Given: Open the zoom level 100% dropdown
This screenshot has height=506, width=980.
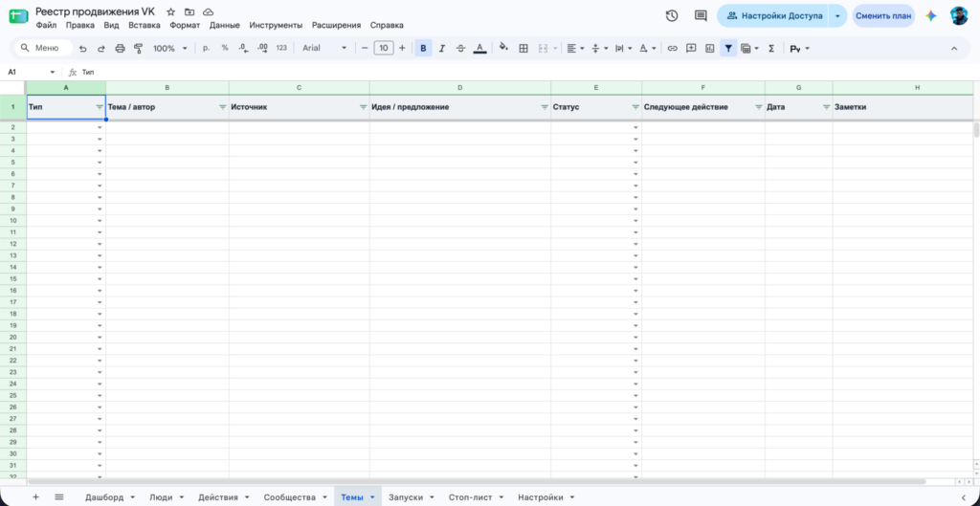Looking at the screenshot, I should (170, 48).
